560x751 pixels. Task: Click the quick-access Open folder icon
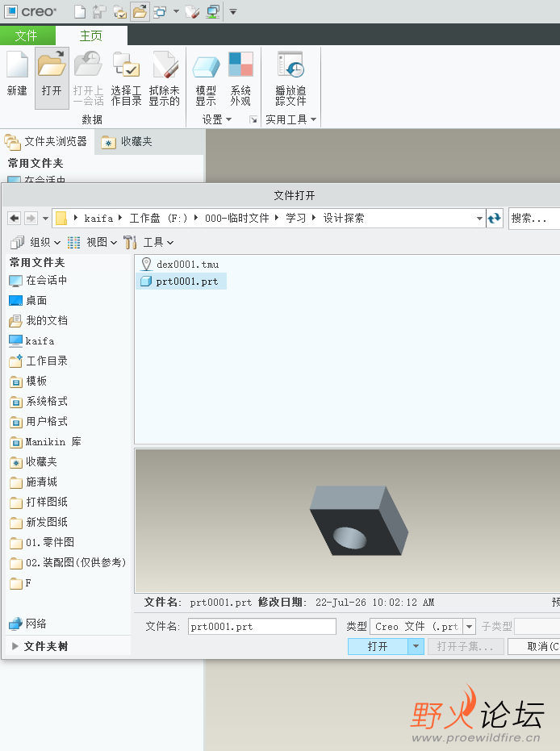[140, 11]
